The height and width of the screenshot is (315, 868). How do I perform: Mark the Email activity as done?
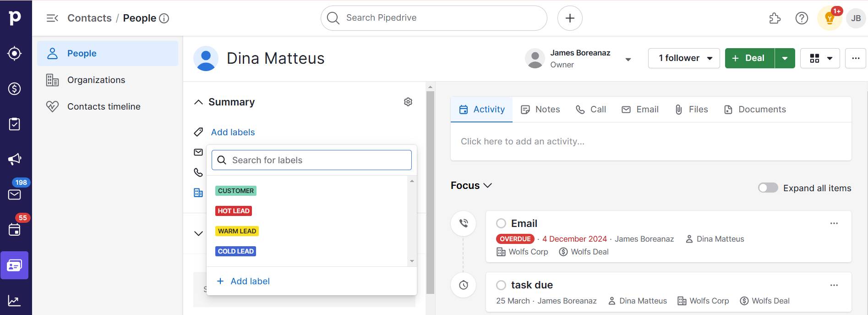pos(501,223)
